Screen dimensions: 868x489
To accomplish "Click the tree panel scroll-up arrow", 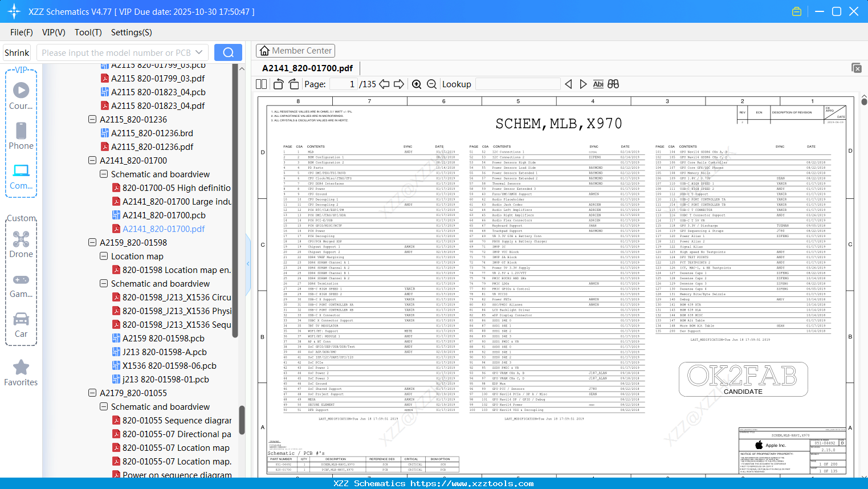I will [x=242, y=69].
